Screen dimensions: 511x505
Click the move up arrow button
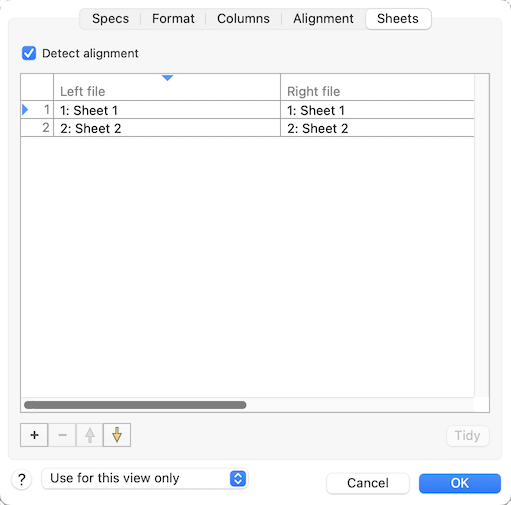90,435
